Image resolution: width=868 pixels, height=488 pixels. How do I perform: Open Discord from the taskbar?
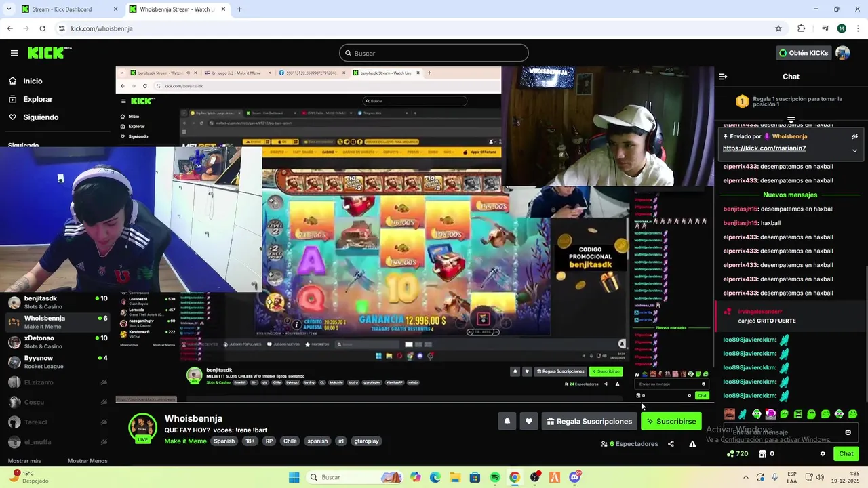pos(575,477)
